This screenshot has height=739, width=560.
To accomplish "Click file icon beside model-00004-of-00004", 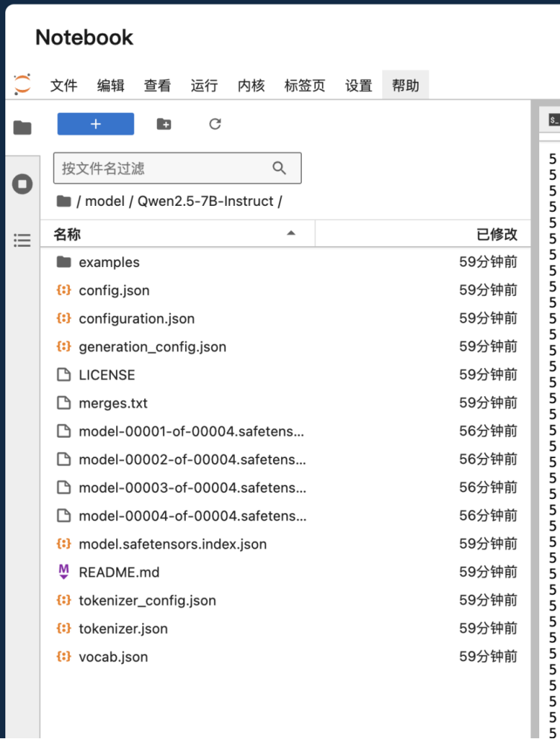I will tap(64, 516).
